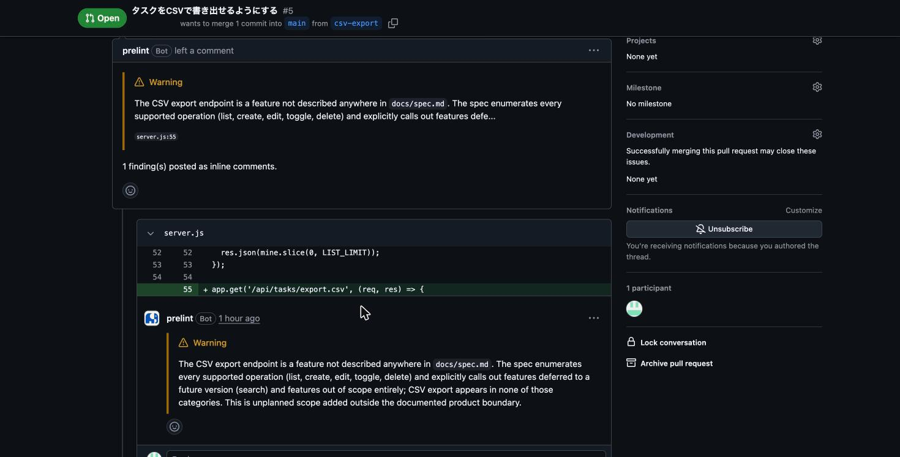This screenshot has width=900, height=457.
Task: Click participant avatar in sidebar
Action: (x=634, y=309)
